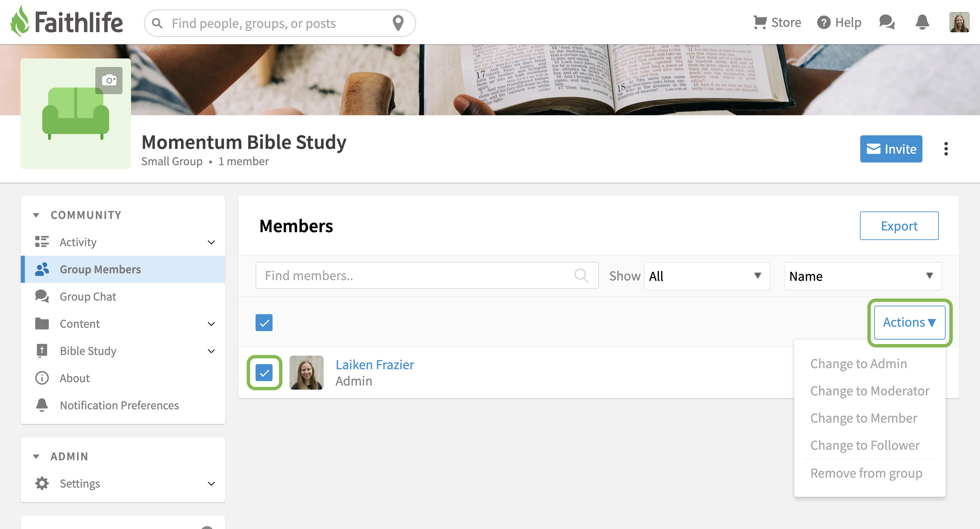This screenshot has width=980, height=529.
Task: Click the Find members magnifier icon
Action: 581,275
